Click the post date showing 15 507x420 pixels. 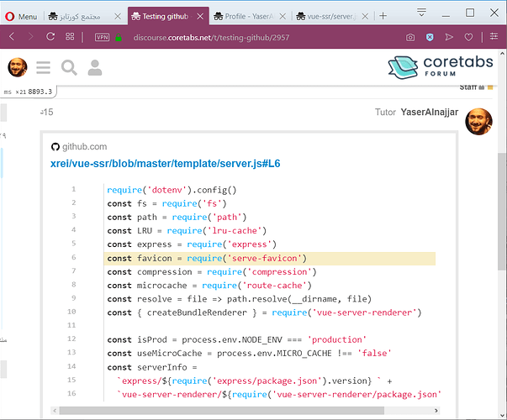pyautogui.click(x=46, y=112)
